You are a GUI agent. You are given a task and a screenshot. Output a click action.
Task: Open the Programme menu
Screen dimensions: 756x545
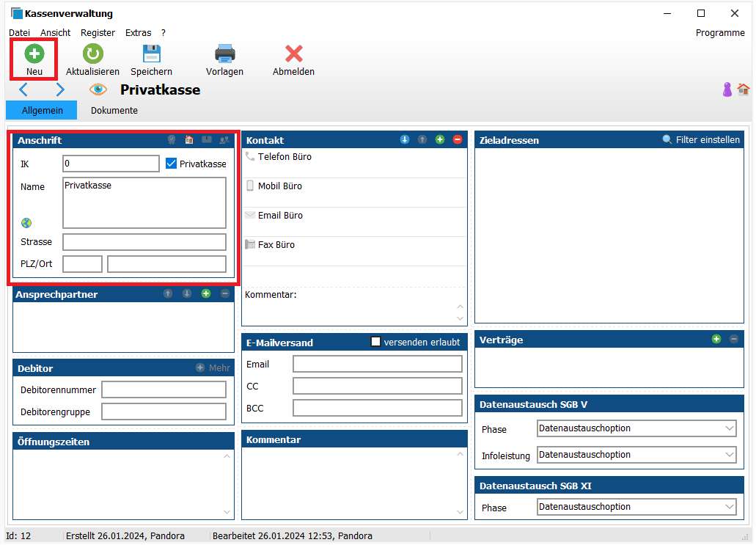[x=720, y=33]
